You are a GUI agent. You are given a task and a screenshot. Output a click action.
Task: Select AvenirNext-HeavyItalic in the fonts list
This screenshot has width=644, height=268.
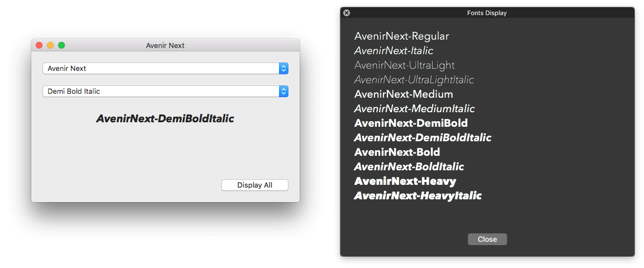coord(418,195)
